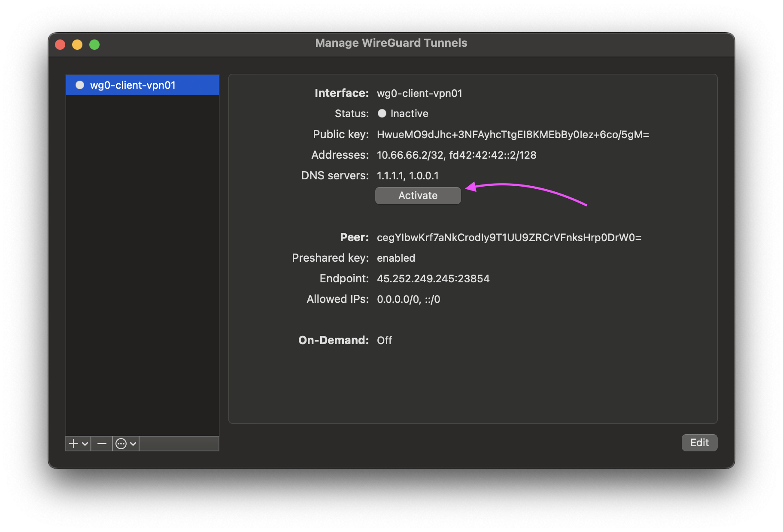The image size is (783, 532).
Task: Click the Manage WireGuard Tunnels title bar
Action: pyautogui.click(x=391, y=43)
